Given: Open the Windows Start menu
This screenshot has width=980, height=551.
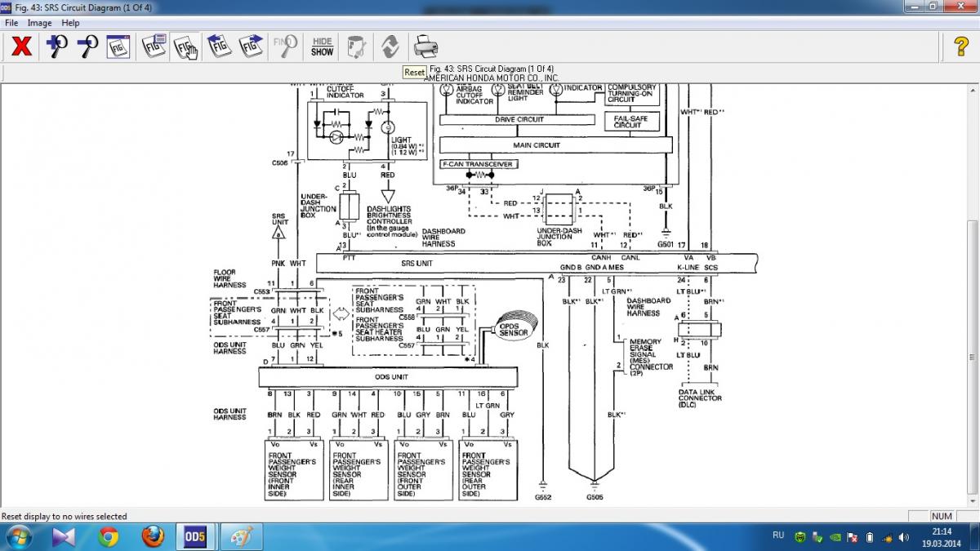Looking at the screenshot, I should tap(18, 536).
